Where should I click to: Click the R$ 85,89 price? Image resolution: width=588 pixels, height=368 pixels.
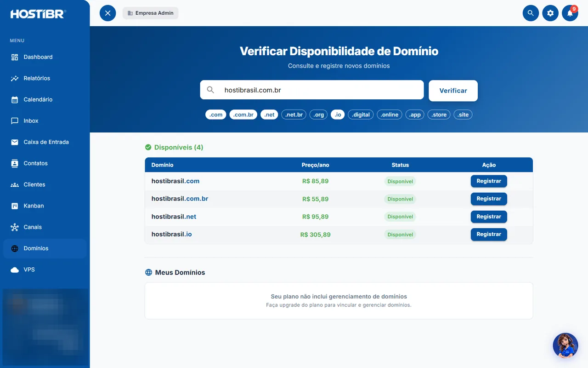pyautogui.click(x=316, y=181)
